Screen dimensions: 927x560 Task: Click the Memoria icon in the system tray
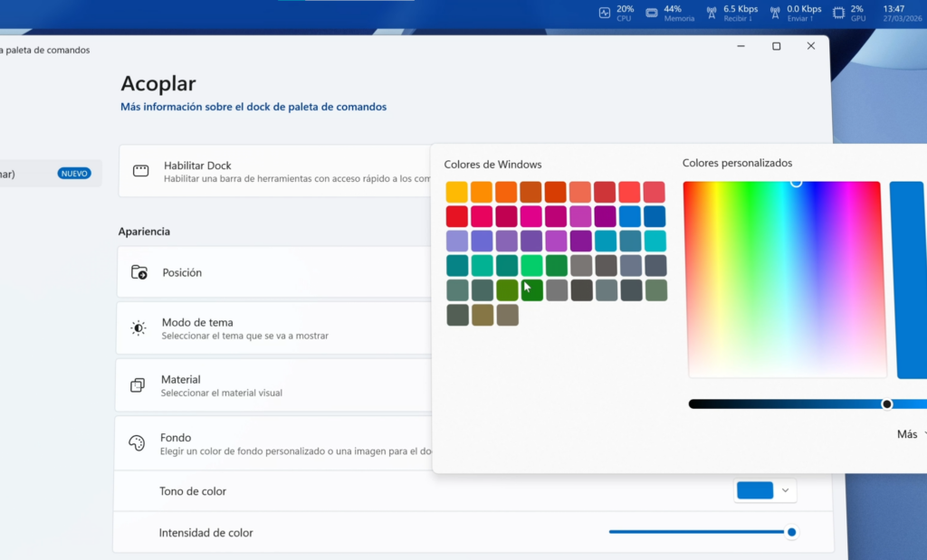click(x=652, y=12)
